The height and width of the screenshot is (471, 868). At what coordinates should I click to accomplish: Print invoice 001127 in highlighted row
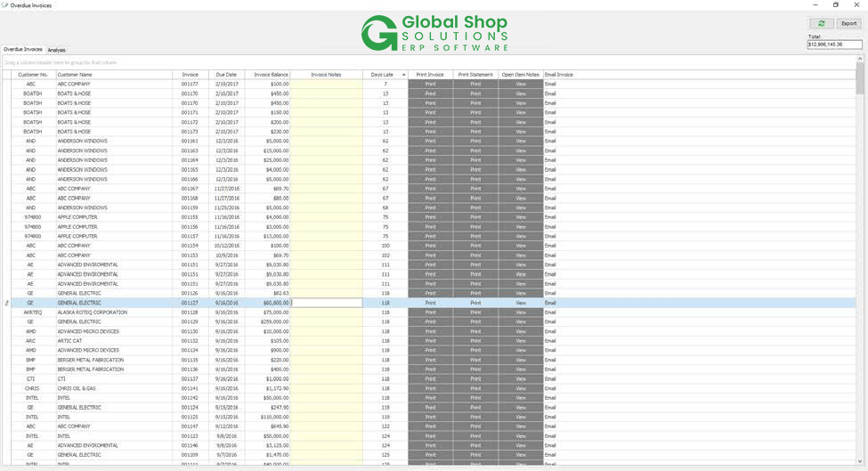point(430,303)
